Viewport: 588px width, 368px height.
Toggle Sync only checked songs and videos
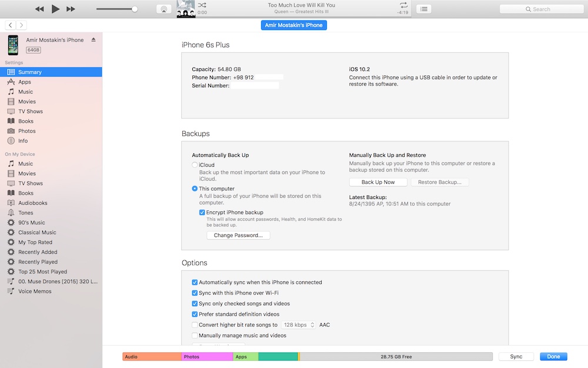click(195, 303)
